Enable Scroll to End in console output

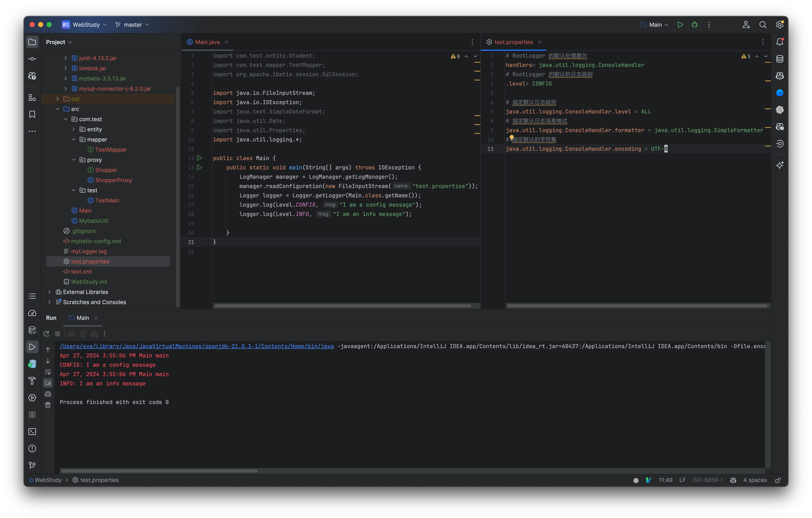(x=48, y=383)
